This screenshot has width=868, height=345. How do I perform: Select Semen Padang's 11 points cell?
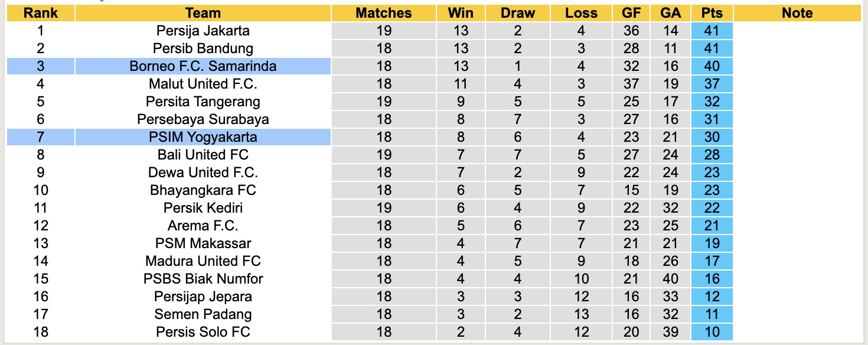click(712, 314)
